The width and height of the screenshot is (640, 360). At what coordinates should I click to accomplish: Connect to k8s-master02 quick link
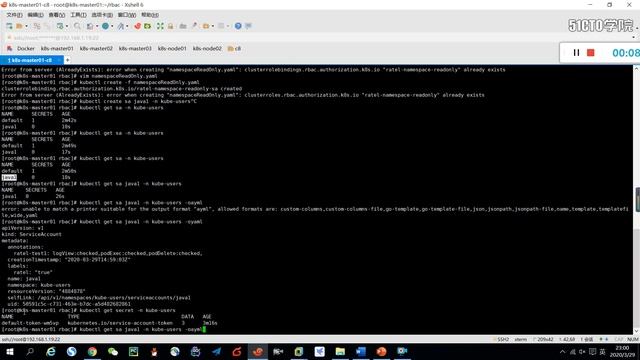pyautogui.click(x=96, y=49)
